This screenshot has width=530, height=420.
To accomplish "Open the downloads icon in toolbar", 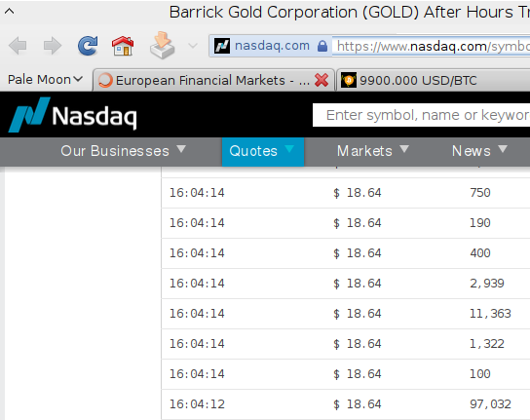I will pyautogui.click(x=162, y=46).
